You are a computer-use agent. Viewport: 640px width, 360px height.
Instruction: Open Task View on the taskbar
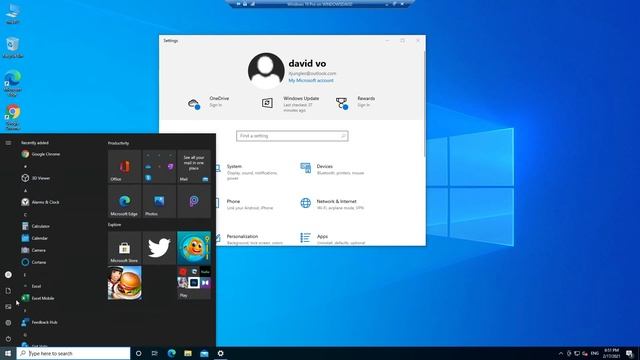155,353
